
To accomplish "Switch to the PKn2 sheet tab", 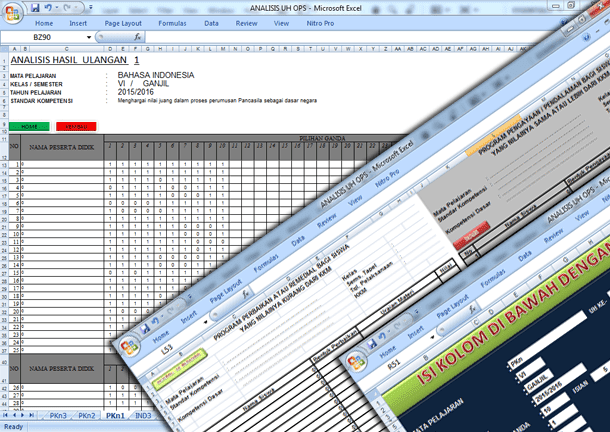I will (87, 416).
